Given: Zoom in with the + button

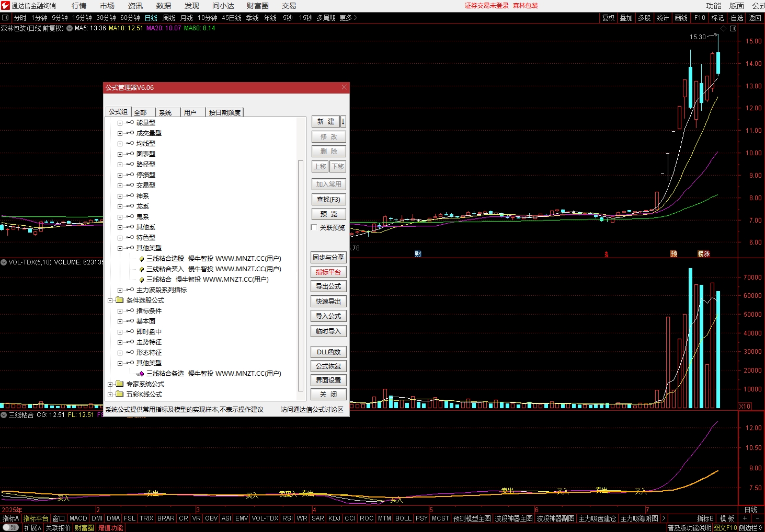Looking at the screenshot, I should click(745, 518).
